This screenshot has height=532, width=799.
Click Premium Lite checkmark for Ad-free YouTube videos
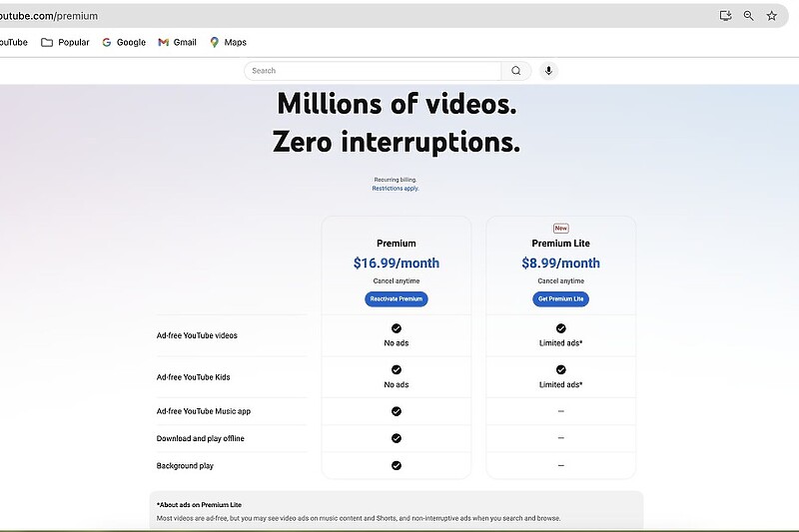click(561, 328)
